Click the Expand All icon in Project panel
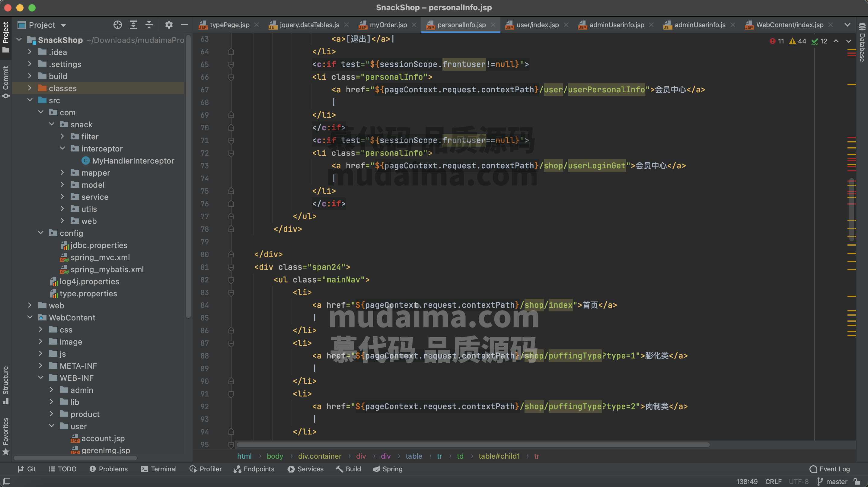This screenshot has height=487, width=868. pos(133,25)
